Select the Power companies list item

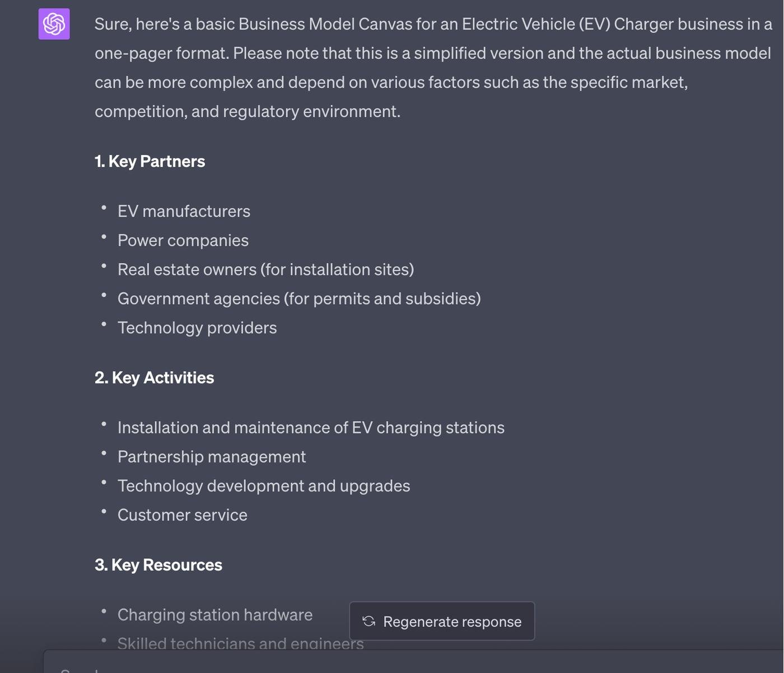point(183,240)
